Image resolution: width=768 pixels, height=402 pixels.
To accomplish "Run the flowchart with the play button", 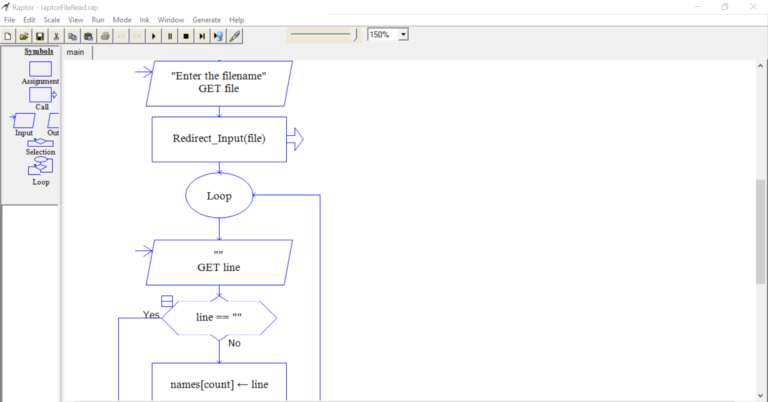I will click(154, 36).
